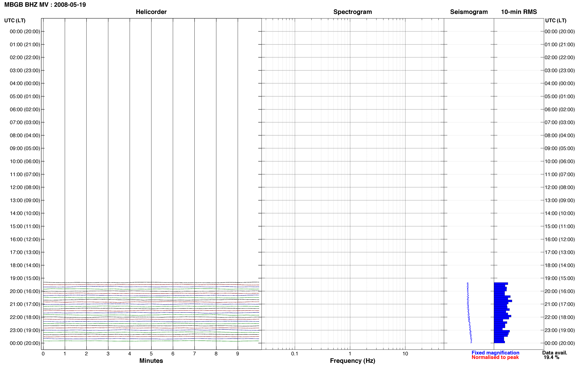The height and width of the screenshot is (368, 588).
Task: Click the 1 tick on the Minutes axis
Action: [x=65, y=354]
